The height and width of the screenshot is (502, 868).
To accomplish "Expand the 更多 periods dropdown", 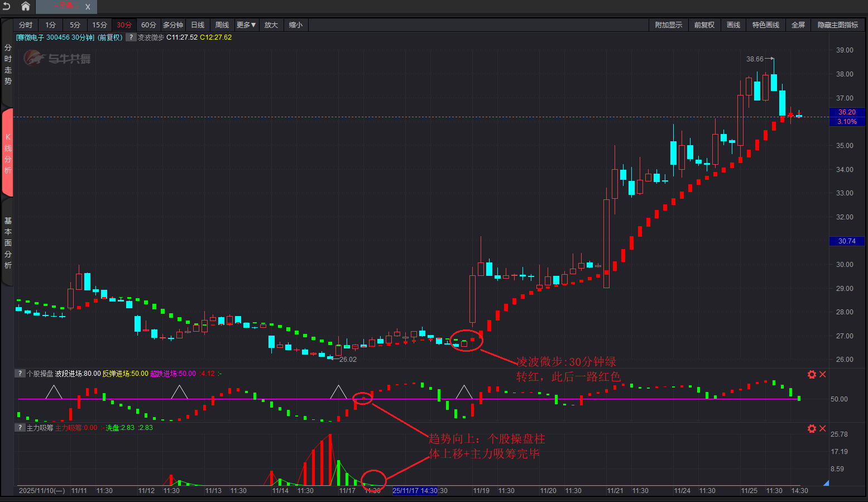I will tap(246, 25).
